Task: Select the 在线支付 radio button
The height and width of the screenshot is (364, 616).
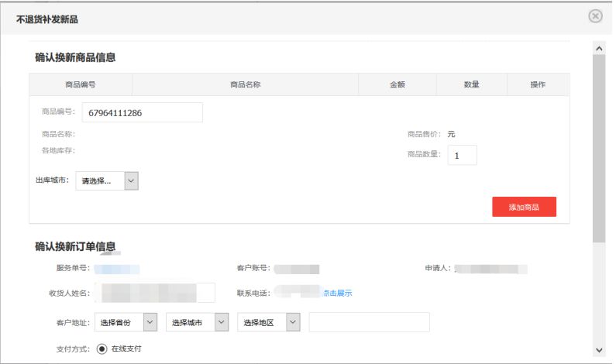Action: click(x=102, y=349)
